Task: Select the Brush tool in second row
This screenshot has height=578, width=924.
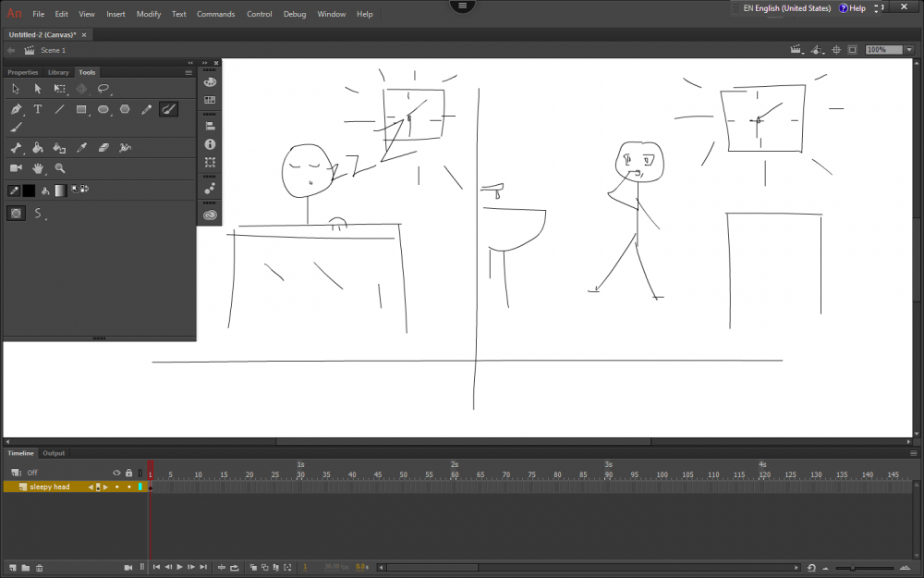Action: click(x=16, y=127)
